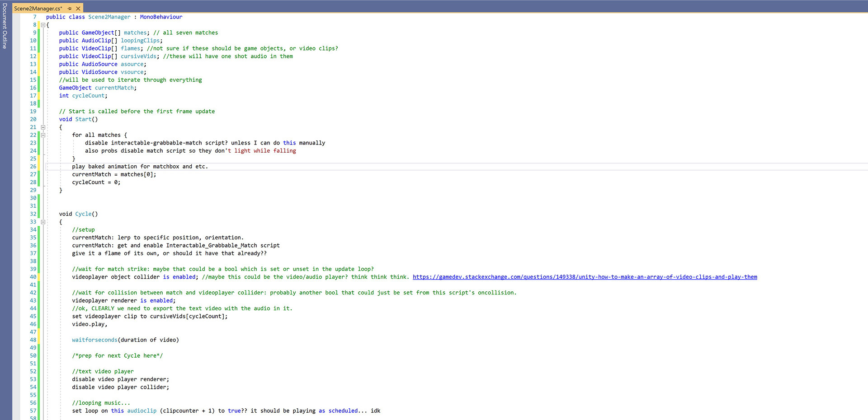Click the 'MonoBehaviour' base class name
Screen dimensions: 868x420
click(161, 17)
